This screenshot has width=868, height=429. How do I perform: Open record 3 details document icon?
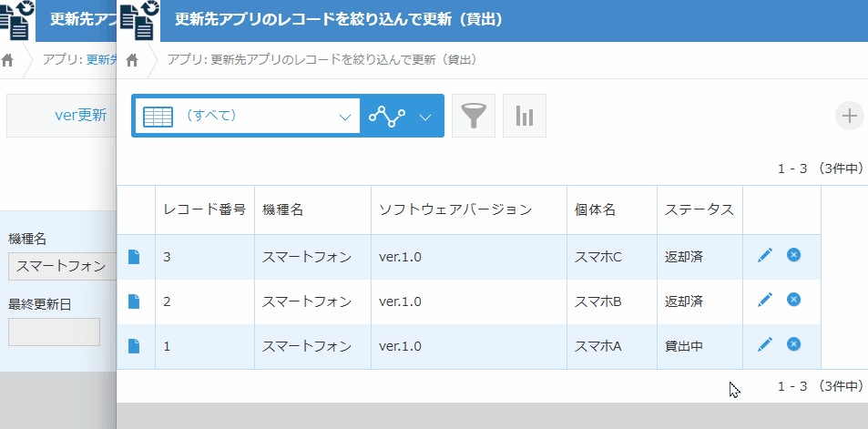click(134, 257)
